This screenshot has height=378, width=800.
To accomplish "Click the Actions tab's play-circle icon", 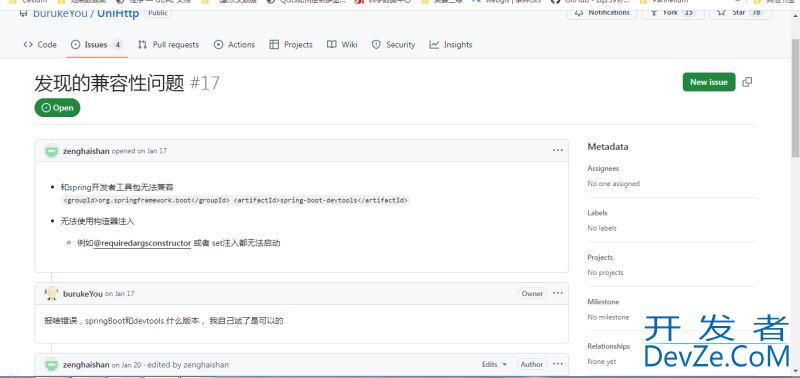I will pyautogui.click(x=218, y=45).
